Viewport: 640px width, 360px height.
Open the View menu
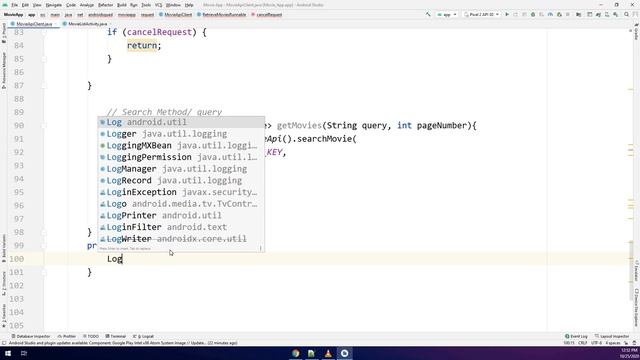pos(37,5)
